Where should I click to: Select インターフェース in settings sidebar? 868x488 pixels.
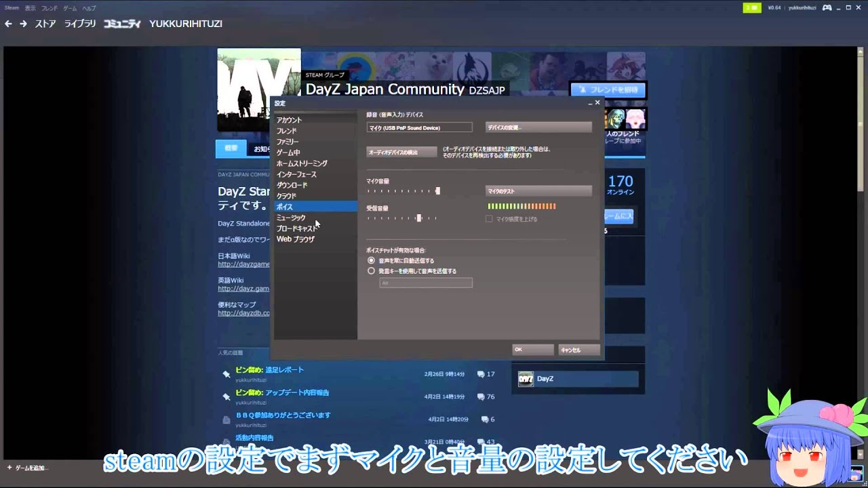(x=315, y=174)
